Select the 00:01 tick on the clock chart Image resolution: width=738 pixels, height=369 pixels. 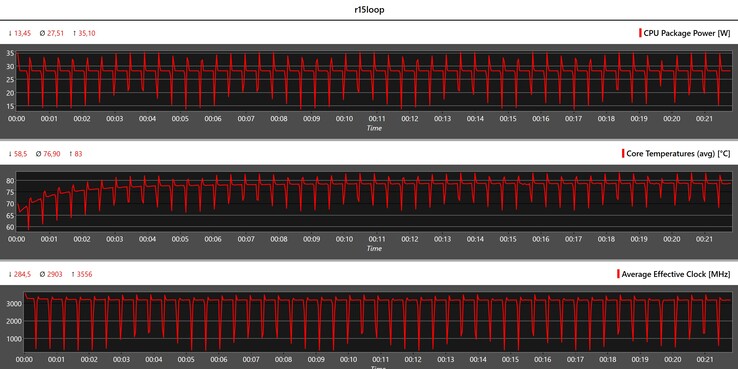point(56,360)
